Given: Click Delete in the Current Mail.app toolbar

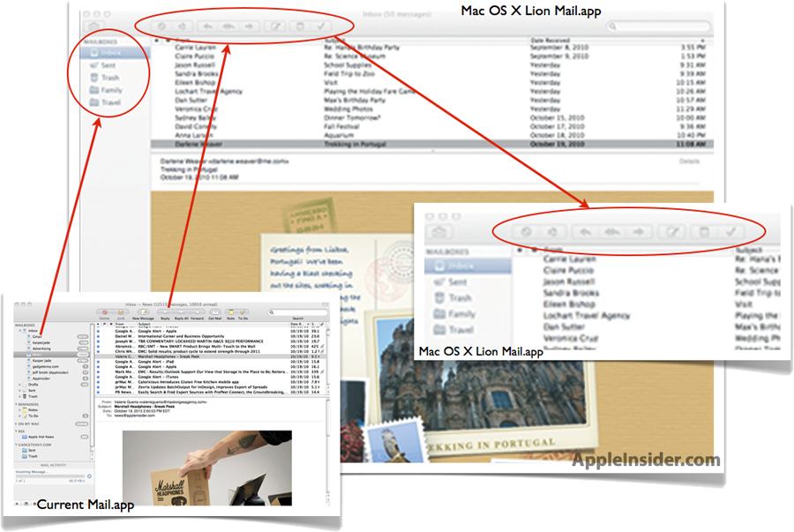Looking at the screenshot, I should tap(105, 312).
